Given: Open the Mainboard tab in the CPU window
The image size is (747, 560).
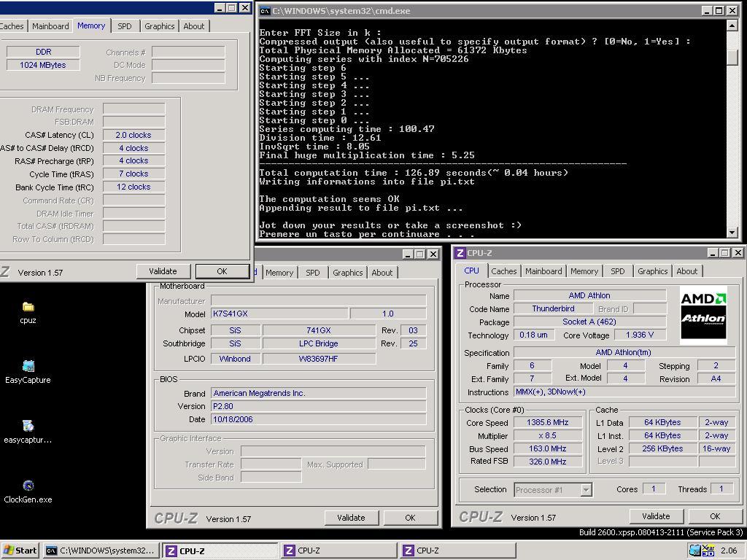Looking at the screenshot, I should (x=543, y=271).
